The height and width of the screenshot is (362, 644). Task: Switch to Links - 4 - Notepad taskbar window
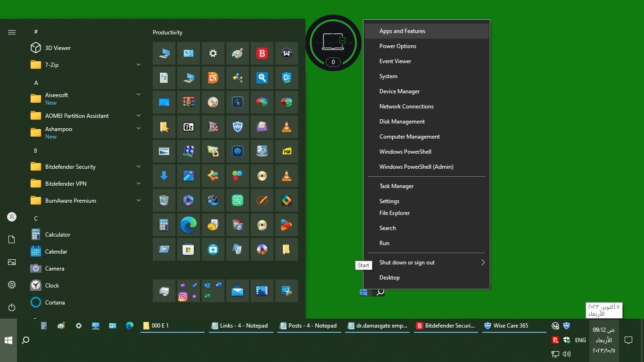click(240, 326)
